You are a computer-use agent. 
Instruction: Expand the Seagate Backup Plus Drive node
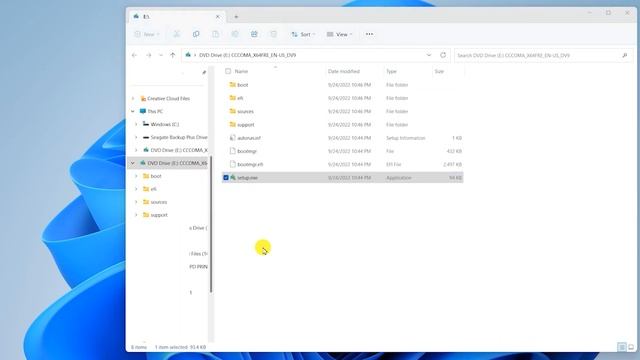(x=136, y=137)
